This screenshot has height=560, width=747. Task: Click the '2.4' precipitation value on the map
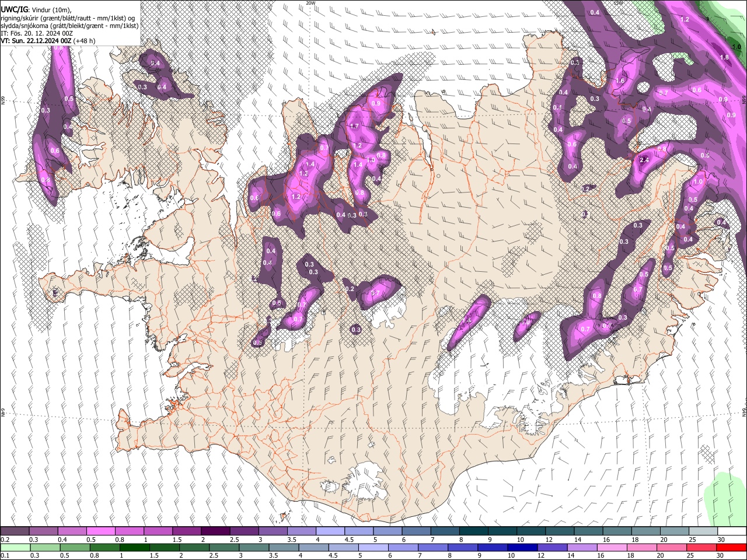click(x=644, y=160)
